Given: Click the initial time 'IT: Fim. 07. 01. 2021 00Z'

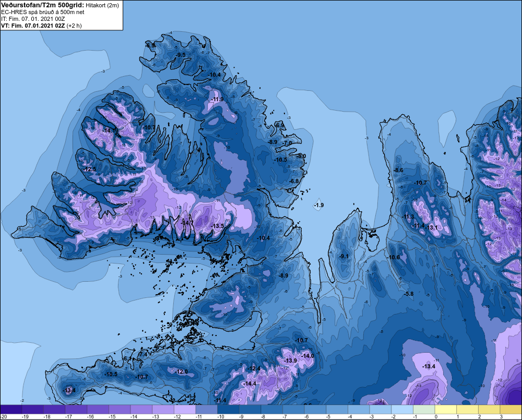Looking at the screenshot, I should 33,19.
